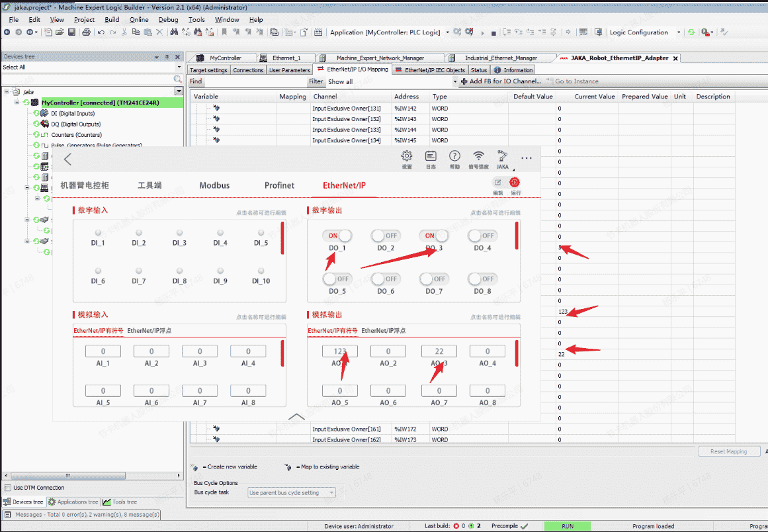Toggle the DO_1 switch off
The width and height of the screenshot is (768, 532).
point(337,236)
